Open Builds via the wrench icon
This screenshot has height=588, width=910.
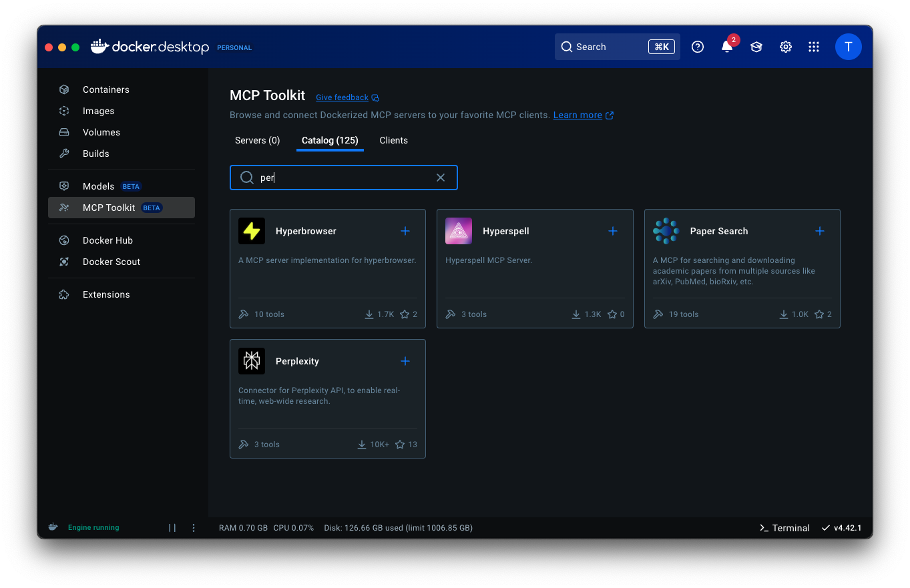click(x=64, y=154)
